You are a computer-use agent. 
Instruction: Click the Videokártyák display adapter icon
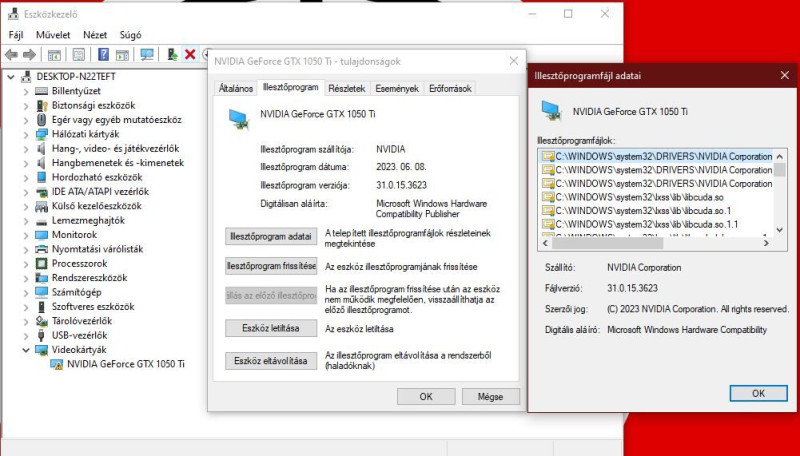tap(41, 350)
